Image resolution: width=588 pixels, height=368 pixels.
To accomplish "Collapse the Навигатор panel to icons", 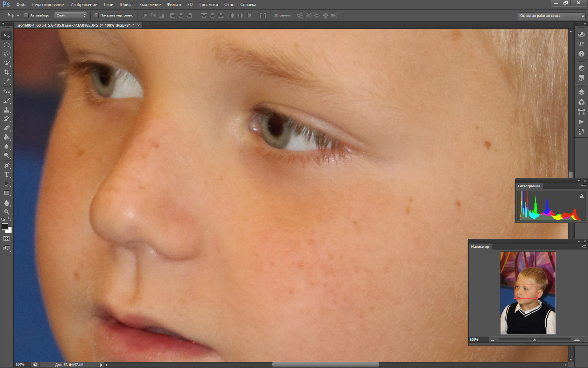I will click(579, 241).
